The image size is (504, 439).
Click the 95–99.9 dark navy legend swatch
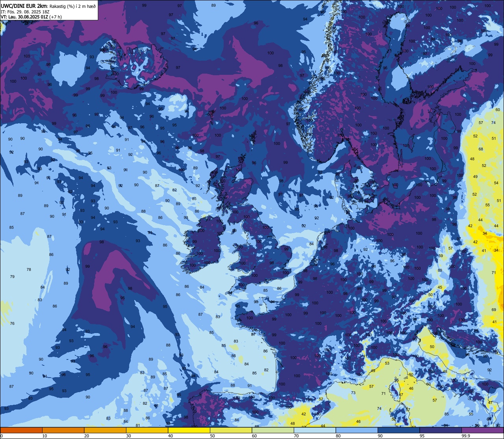441,430
